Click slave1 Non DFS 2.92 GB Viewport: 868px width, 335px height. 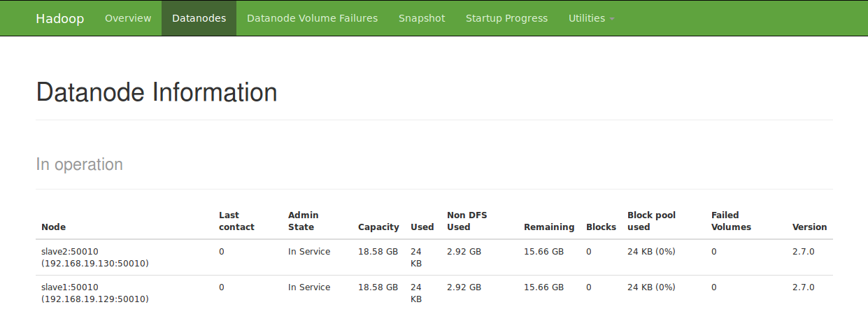click(x=464, y=287)
